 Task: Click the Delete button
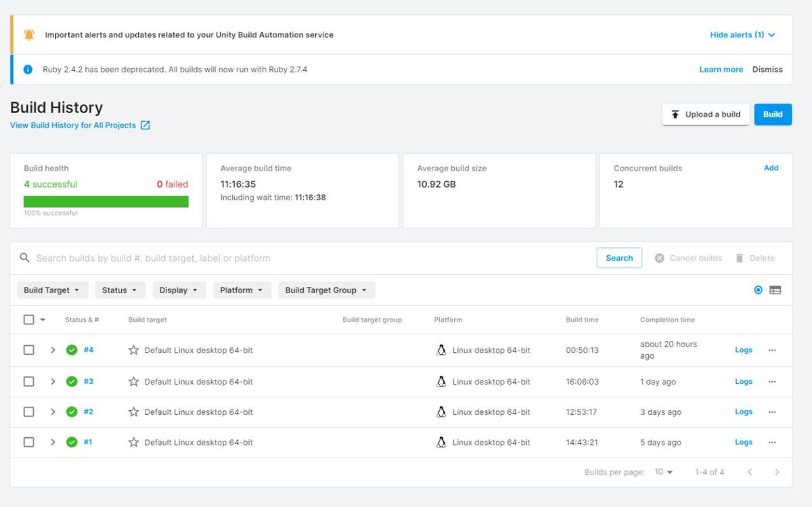coord(755,258)
